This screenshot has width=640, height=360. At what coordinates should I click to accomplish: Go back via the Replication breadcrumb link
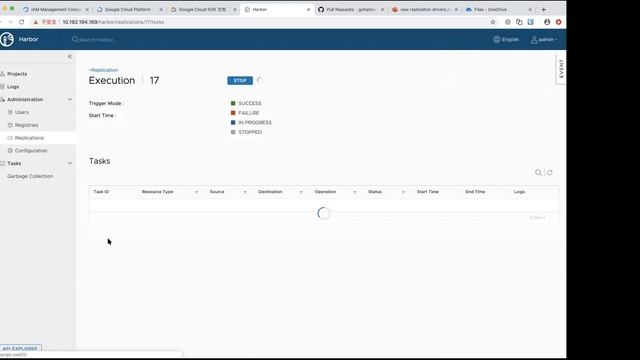click(103, 70)
